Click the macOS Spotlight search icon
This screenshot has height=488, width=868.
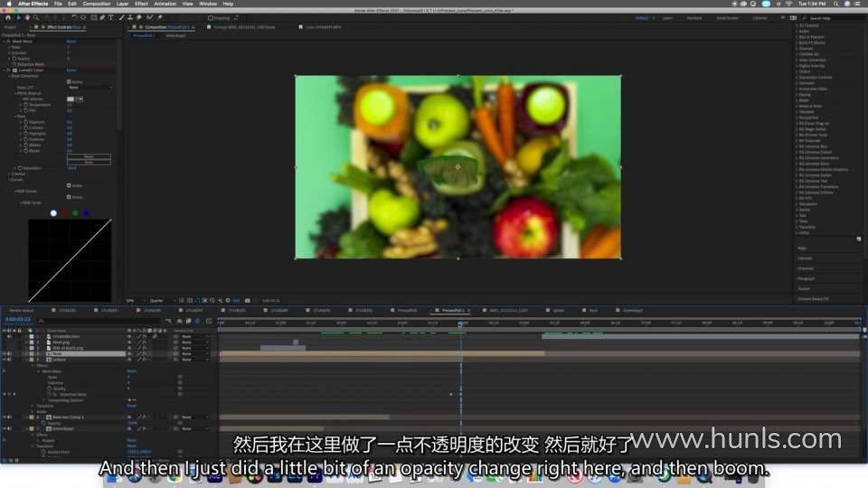835,4
